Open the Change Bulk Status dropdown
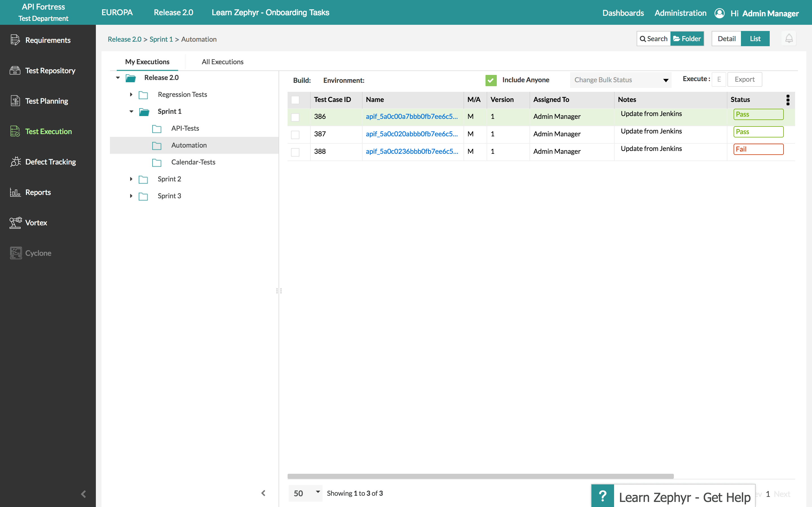Viewport: 812px width, 507px height. coord(620,80)
